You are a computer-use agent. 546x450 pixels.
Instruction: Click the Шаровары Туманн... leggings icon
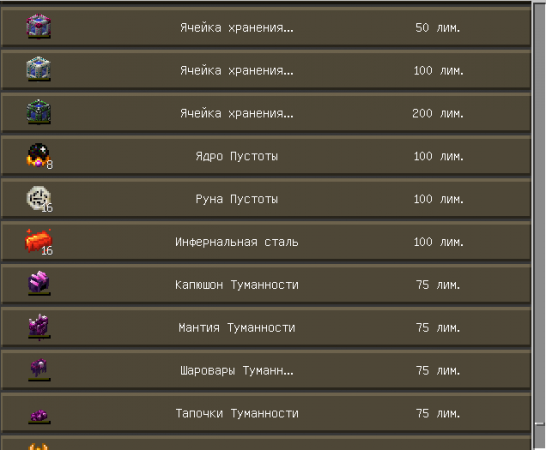click(x=39, y=369)
